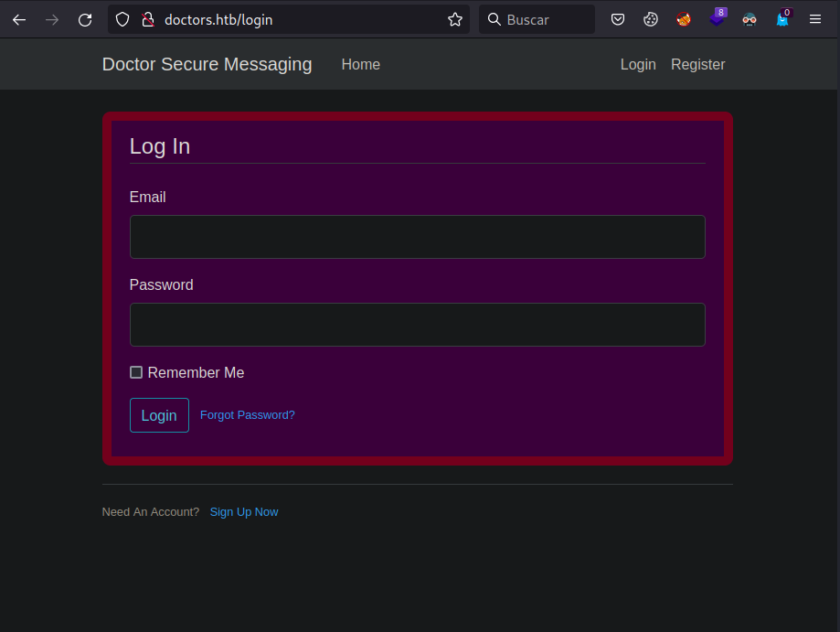Screen dimensions: 840x632
Task: Click the browser back arrow
Action: click(19, 19)
